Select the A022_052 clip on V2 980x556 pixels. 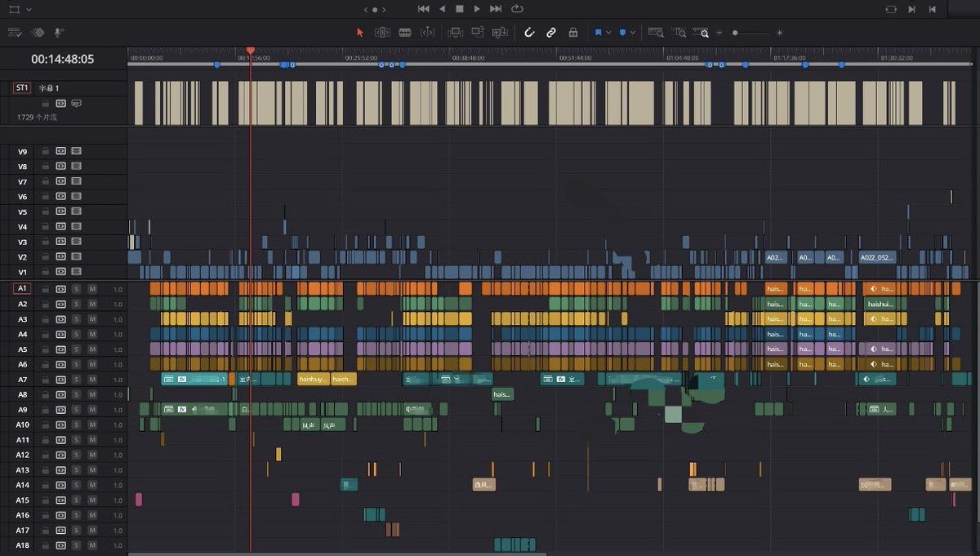click(x=877, y=257)
